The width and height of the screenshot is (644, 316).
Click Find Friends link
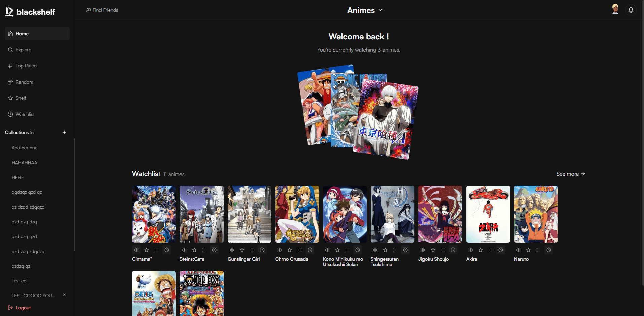point(102,10)
